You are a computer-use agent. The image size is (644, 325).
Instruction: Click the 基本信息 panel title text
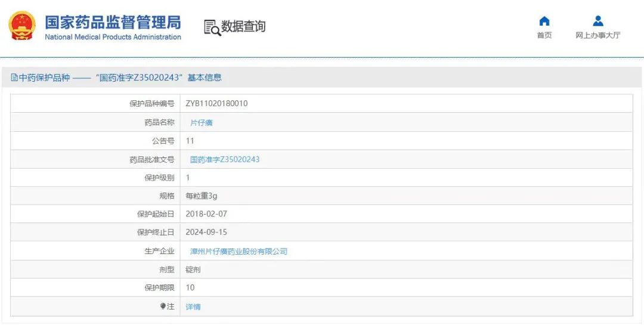205,78
